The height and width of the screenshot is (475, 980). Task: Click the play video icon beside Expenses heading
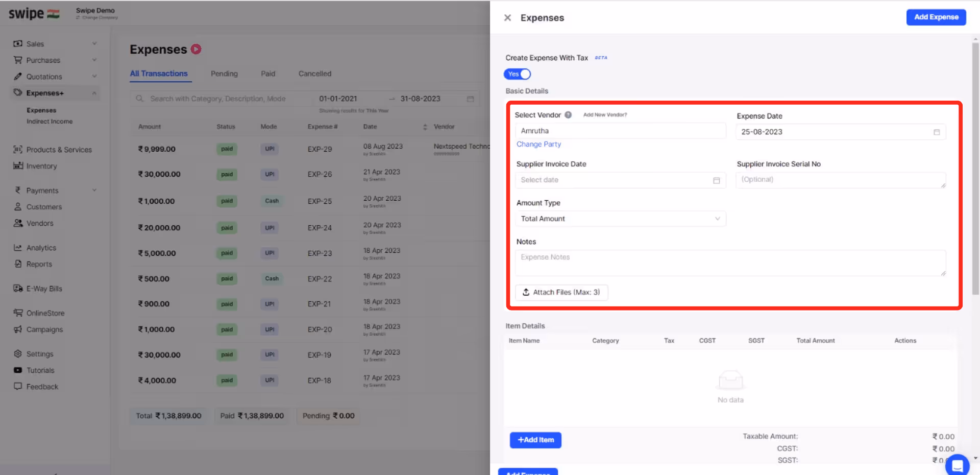click(196, 49)
